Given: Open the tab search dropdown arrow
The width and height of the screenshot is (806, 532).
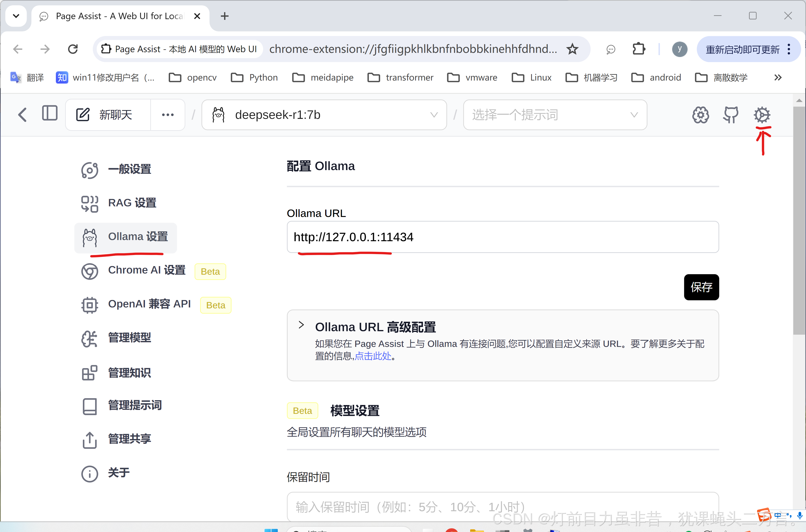Looking at the screenshot, I should [16, 16].
